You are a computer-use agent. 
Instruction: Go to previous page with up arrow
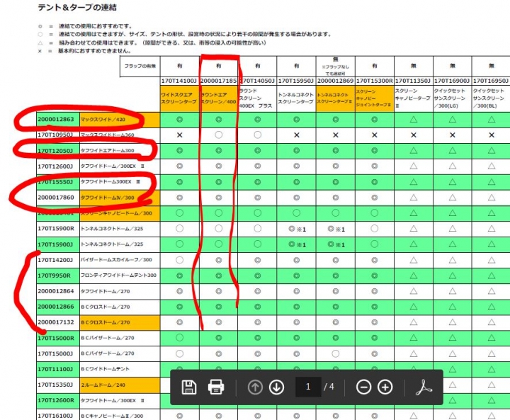coord(255,387)
